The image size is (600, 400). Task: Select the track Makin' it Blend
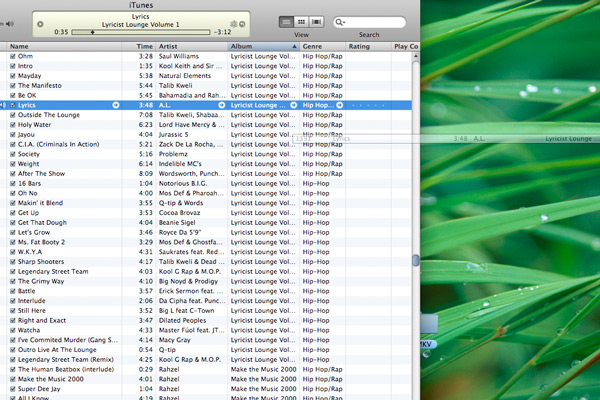(x=40, y=203)
